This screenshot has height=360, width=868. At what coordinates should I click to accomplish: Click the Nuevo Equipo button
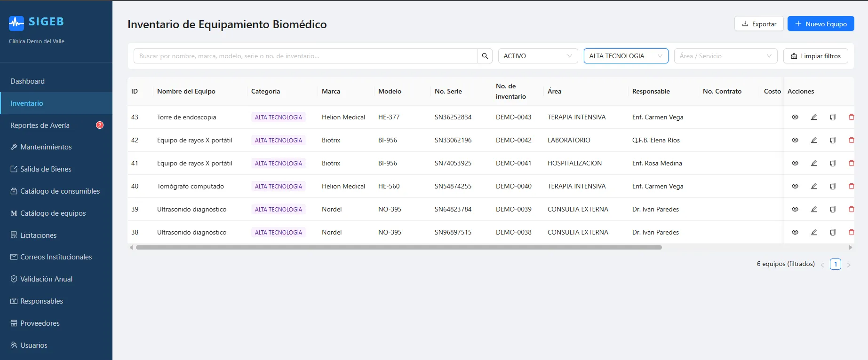821,23
